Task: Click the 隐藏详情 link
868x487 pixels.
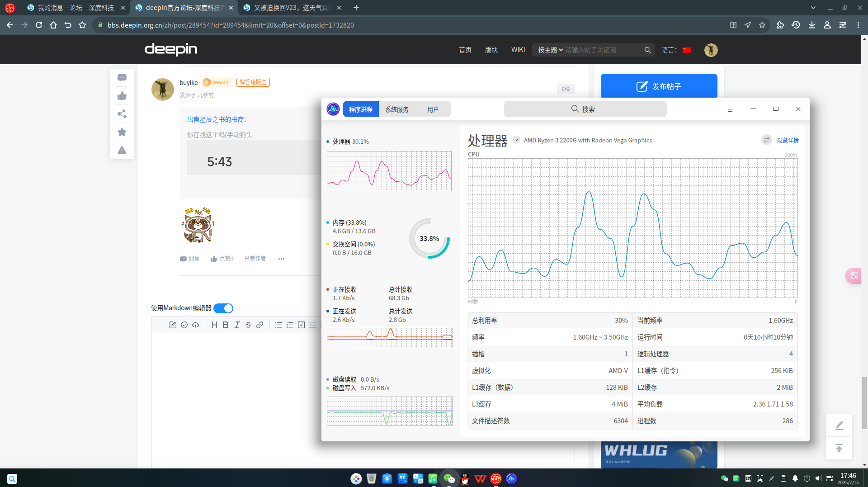Action: coord(788,140)
